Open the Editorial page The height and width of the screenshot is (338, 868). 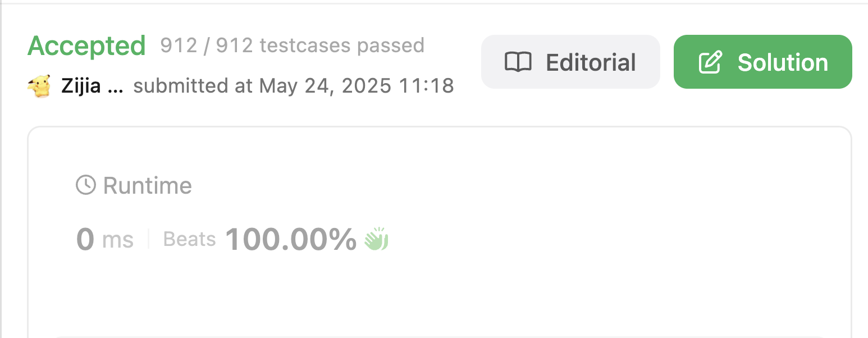[570, 62]
